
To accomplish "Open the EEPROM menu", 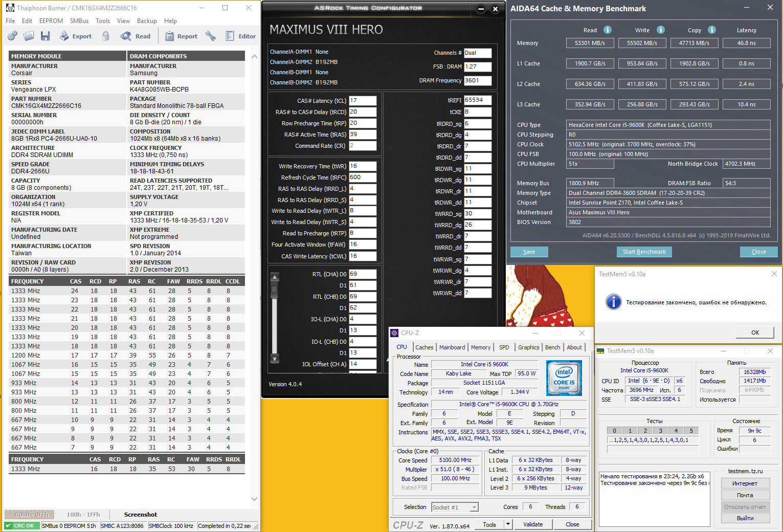I will 51,21.
